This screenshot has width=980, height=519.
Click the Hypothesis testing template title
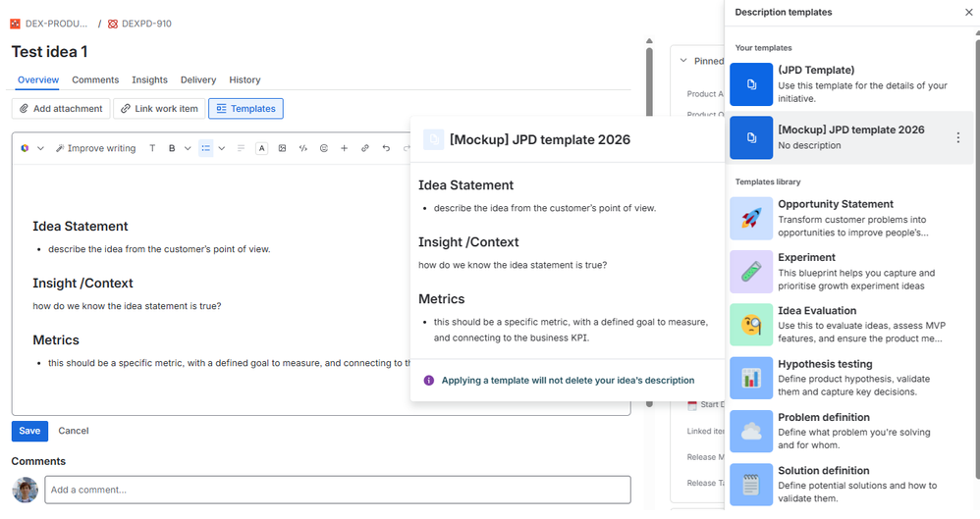pos(825,363)
